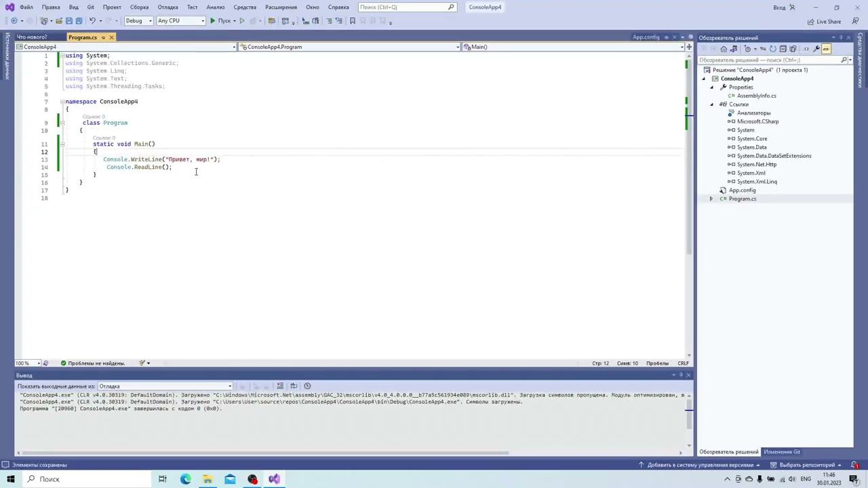
Task: Click the Bookmark toggle toolbar icon
Action: tap(352, 20)
